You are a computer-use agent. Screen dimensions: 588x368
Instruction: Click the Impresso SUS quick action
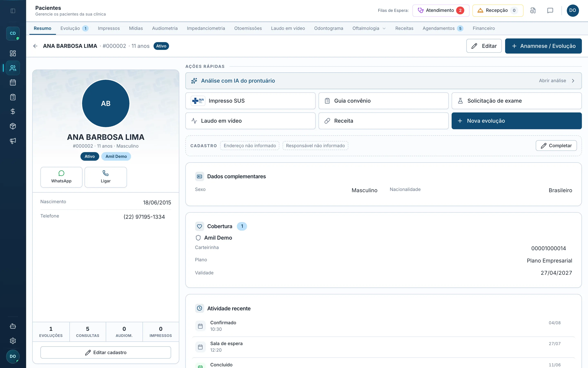pyautogui.click(x=250, y=101)
